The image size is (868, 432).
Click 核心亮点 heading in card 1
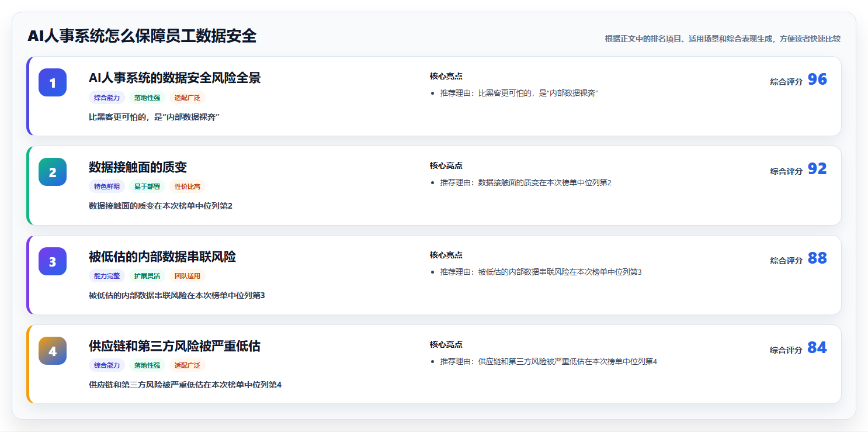[x=446, y=77]
